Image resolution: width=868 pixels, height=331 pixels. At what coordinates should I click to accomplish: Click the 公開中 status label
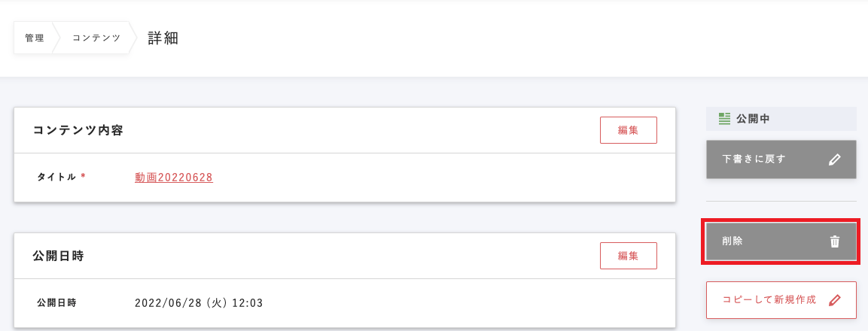[x=753, y=118]
